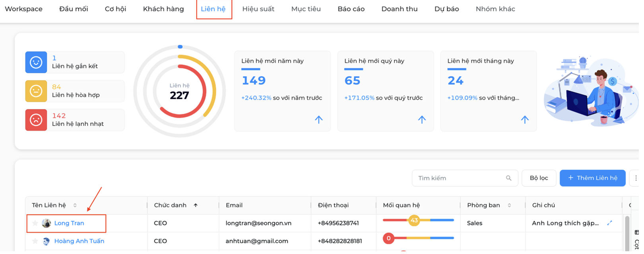Click the +171.05% growth figure
The height and width of the screenshot is (254, 644).
coord(359,98)
